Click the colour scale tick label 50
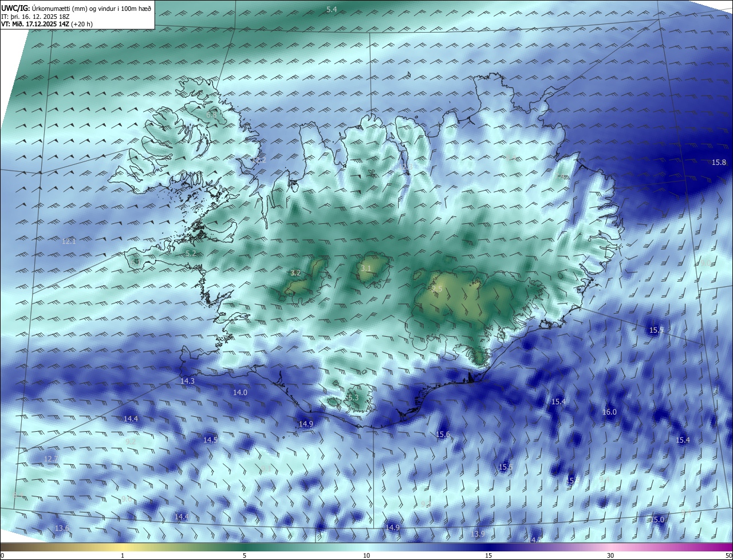 pyautogui.click(x=728, y=555)
